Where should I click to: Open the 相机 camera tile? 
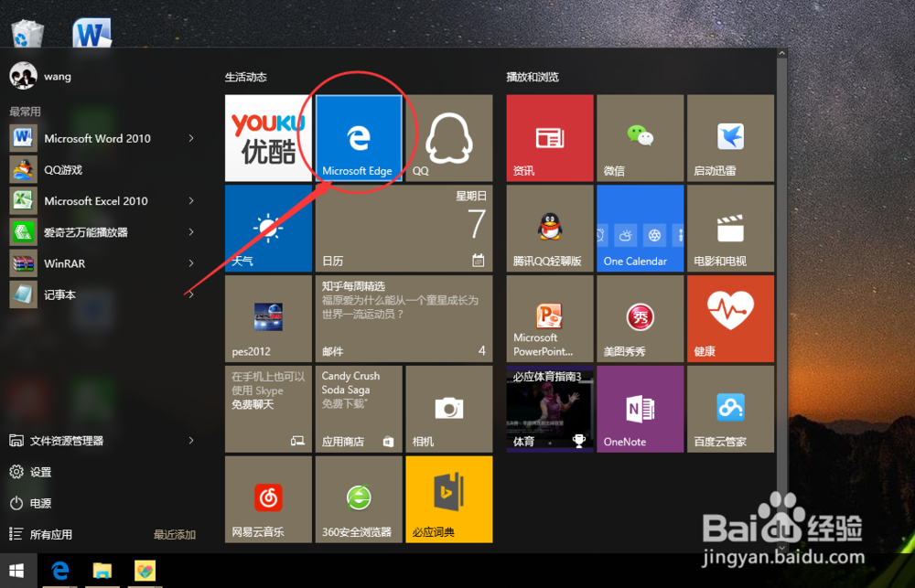coord(448,410)
